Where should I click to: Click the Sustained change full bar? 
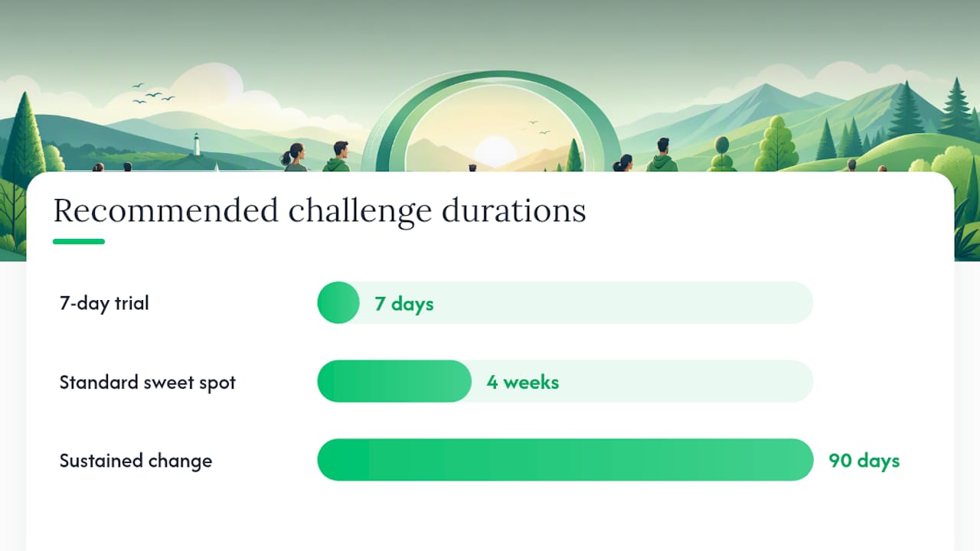point(565,460)
